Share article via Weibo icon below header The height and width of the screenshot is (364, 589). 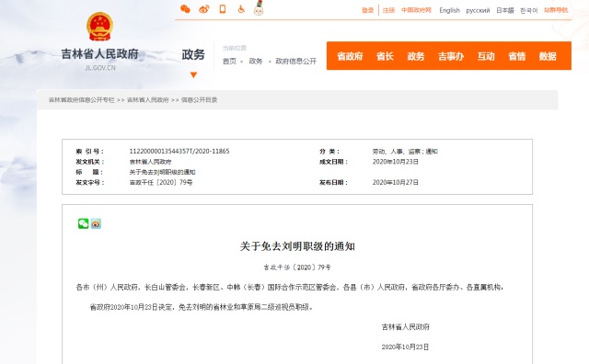(96, 223)
